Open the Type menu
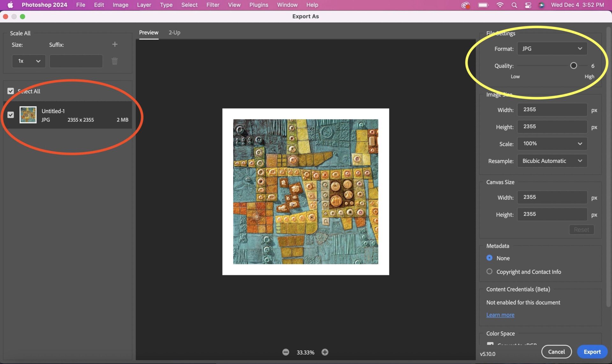The height and width of the screenshot is (364, 612). (166, 5)
